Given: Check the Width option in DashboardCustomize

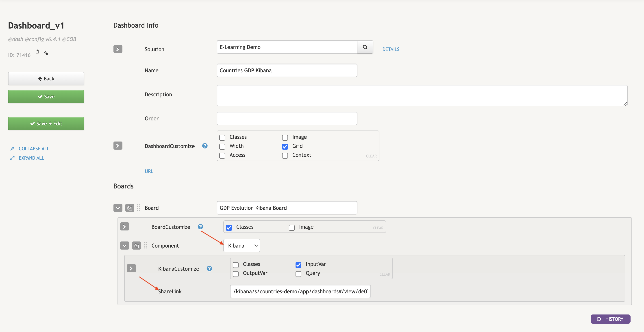Looking at the screenshot, I should [222, 146].
